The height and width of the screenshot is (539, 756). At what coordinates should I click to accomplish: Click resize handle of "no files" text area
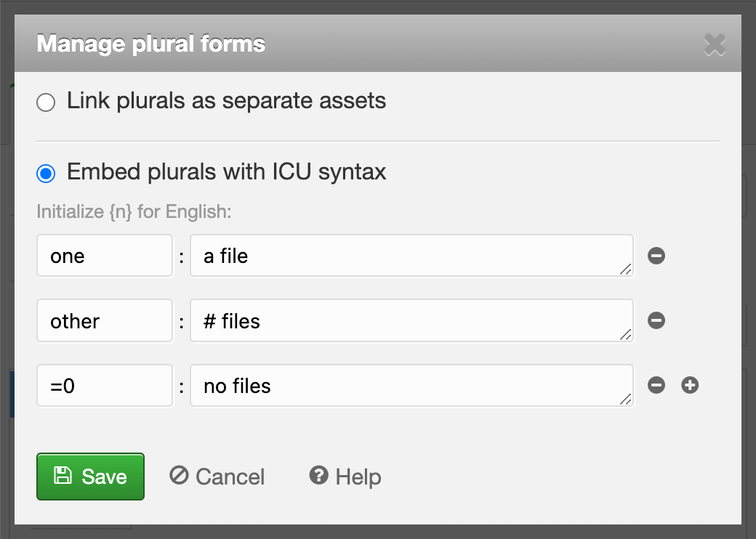(626, 400)
